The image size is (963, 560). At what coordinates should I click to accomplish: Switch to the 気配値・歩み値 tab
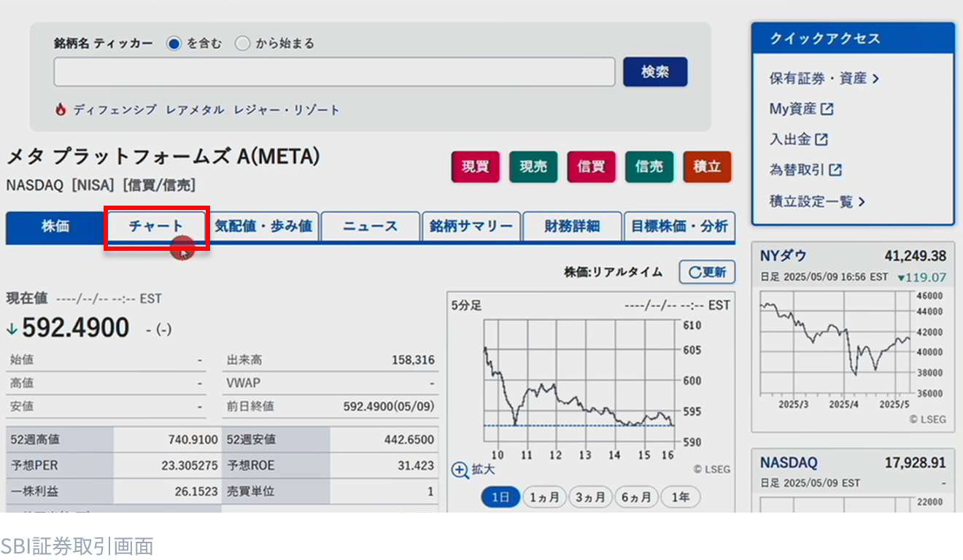click(x=263, y=226)
